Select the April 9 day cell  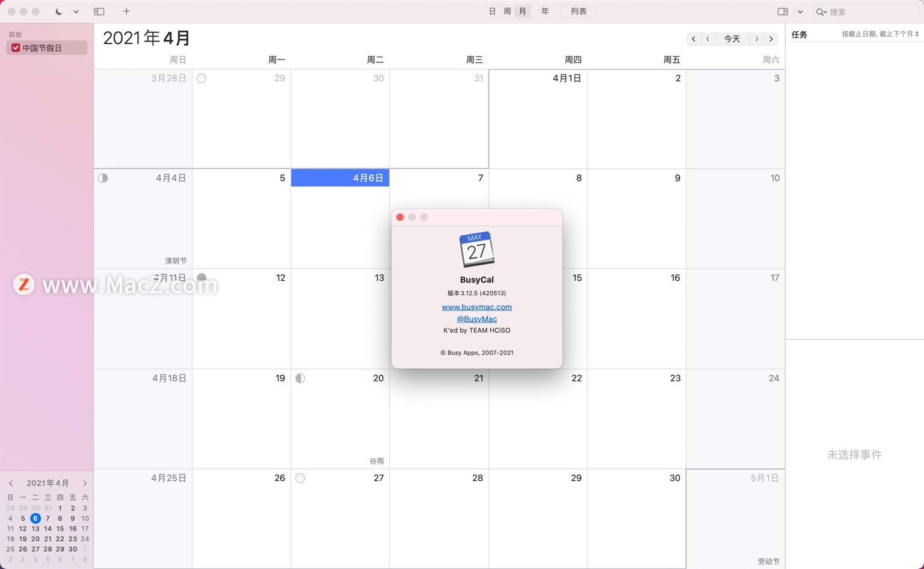(636, 219)
